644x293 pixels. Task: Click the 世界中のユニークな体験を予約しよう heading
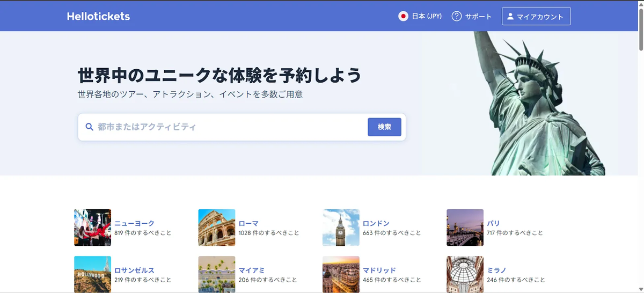click(219, 75)
